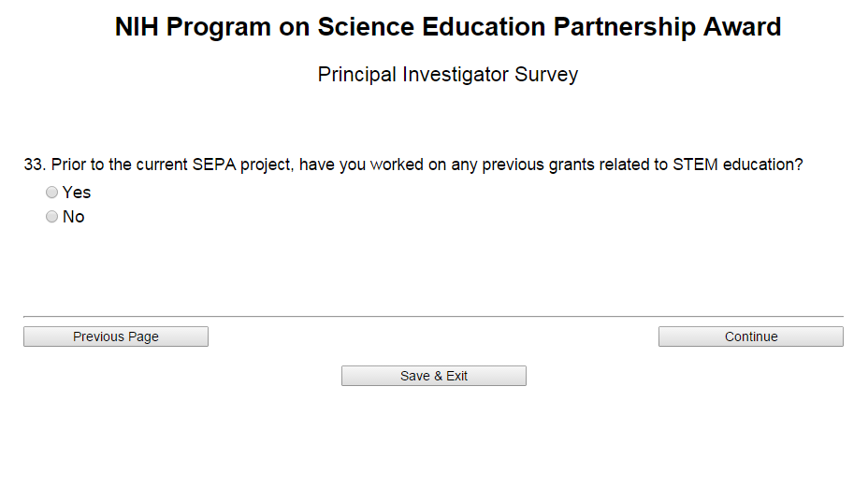Click the horizontal divider line above the buttons
Viewport: 868px width, 501px height.
click(x=433, y=317)
